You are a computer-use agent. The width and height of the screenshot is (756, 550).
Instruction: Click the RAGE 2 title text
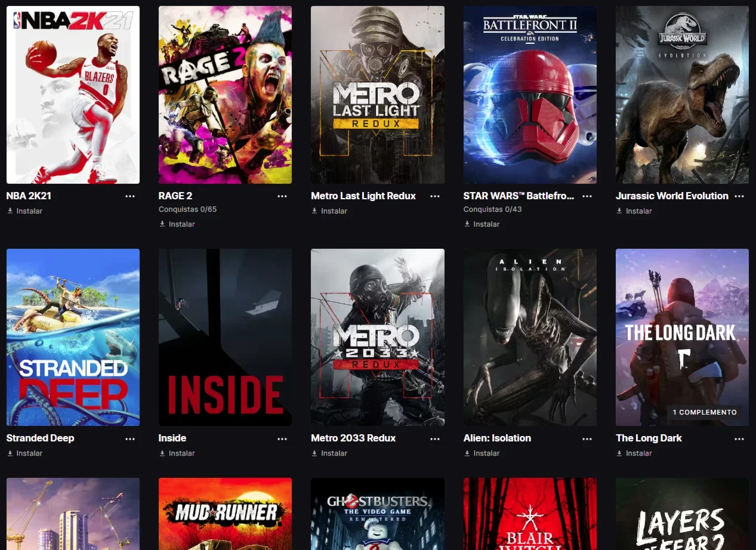[x=175, y=196]
